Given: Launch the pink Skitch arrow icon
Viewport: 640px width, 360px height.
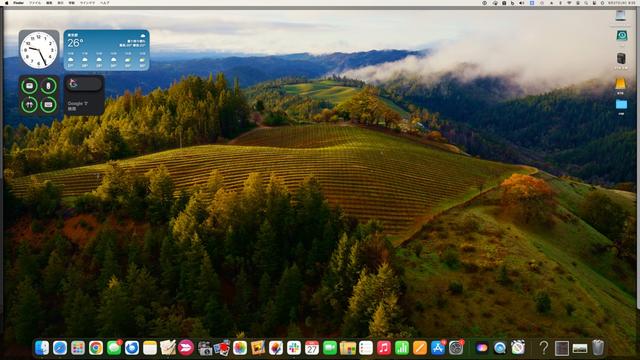Looking at the screenshot, I should (186, 348).
